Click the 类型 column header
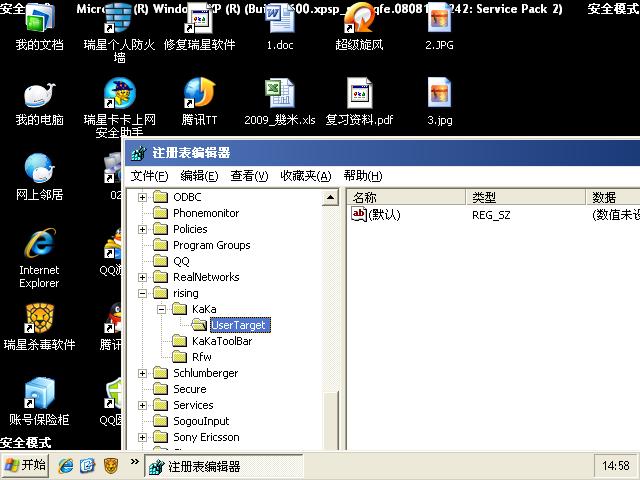This screenshot has height=480, width=640. coord(526,198)
